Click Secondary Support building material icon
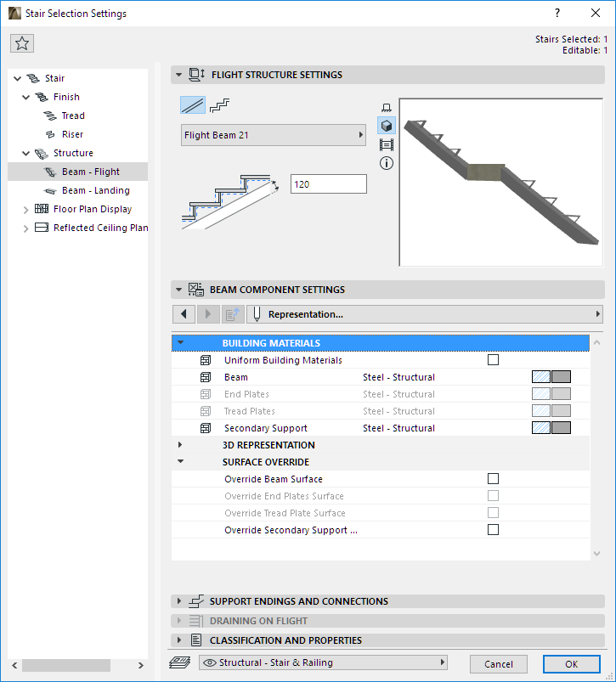The image size is (616, 682). (x=206, y=428)
